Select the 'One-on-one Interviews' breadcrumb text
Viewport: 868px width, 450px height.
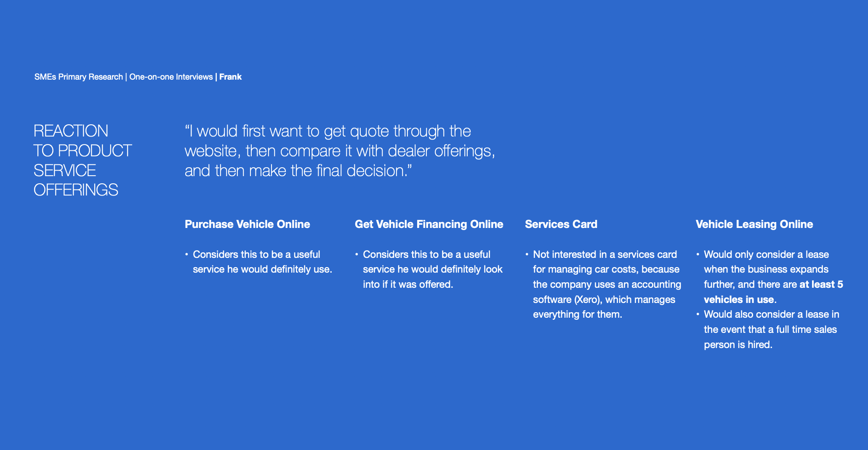[x=171, y=77]
